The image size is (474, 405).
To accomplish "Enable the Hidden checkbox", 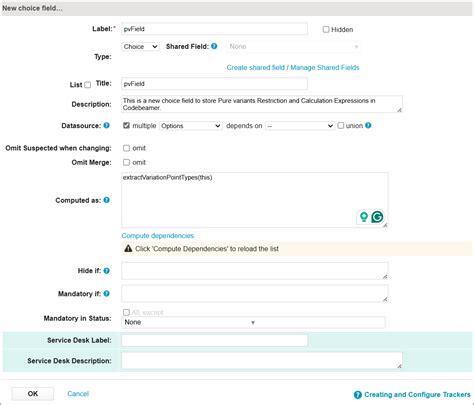I will pos(326,29).
